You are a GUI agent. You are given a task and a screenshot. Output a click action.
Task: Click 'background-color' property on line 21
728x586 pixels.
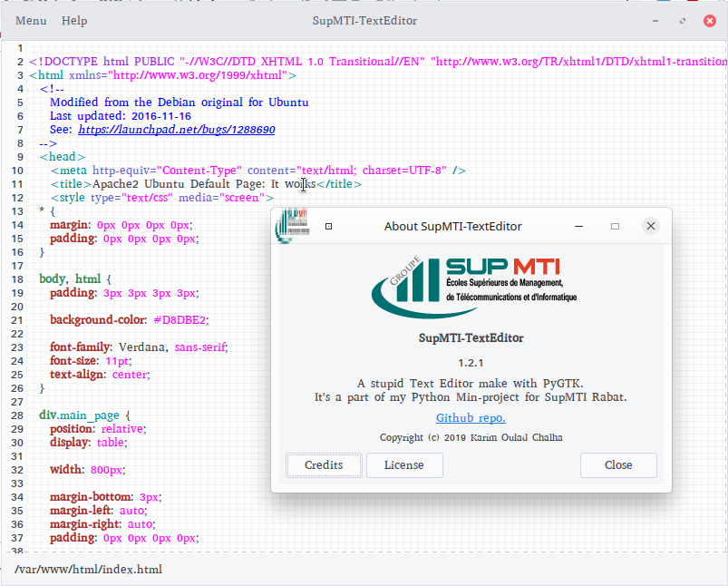pos(98,320)
